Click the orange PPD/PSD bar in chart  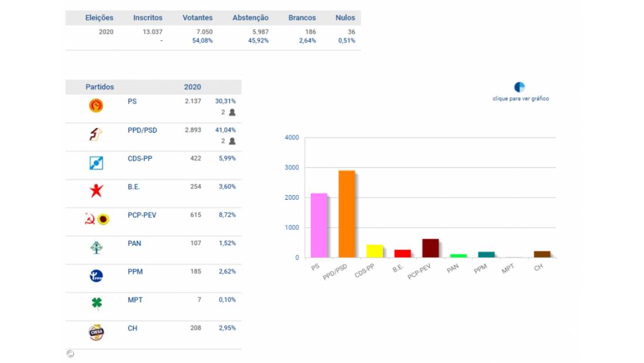(347, 214)
